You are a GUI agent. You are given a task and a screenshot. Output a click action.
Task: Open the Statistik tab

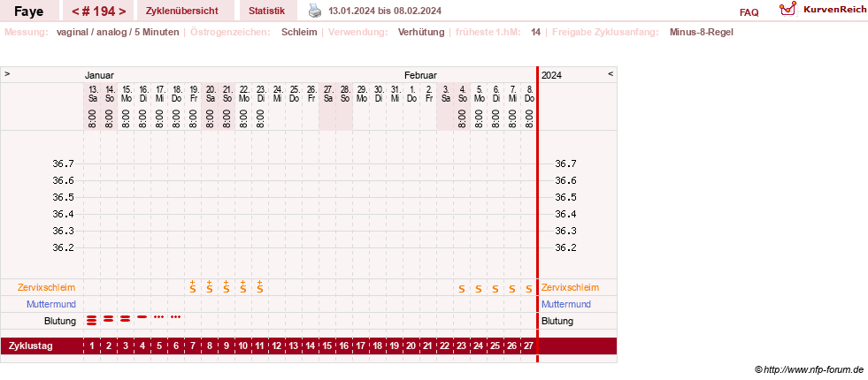[267, 11]
